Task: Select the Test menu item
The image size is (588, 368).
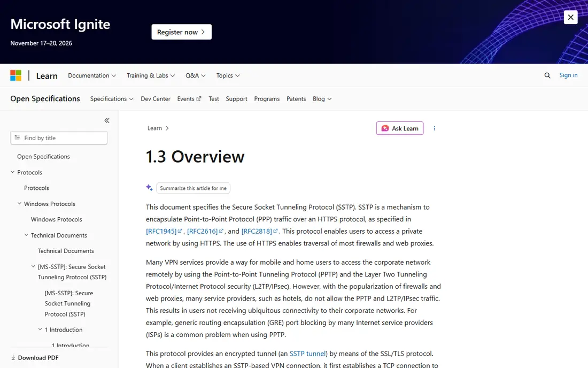Action: tap(214, 98)
